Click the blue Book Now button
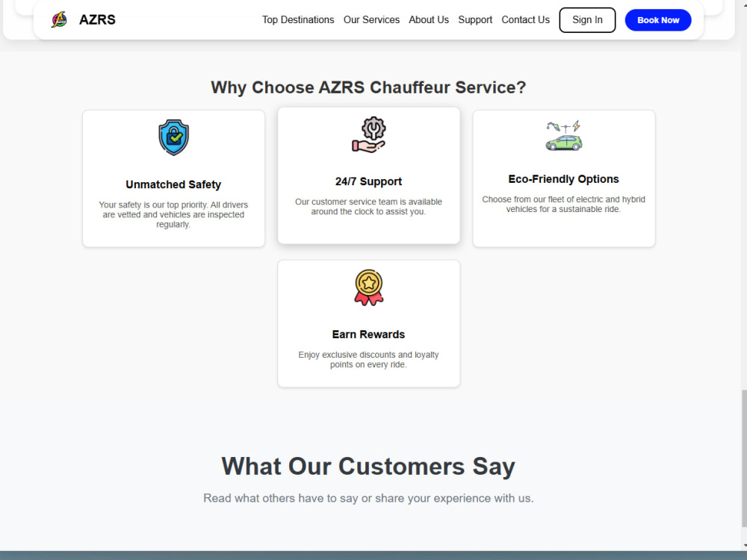Viewport: 747px width, 560px height. [x=658, y=20]
